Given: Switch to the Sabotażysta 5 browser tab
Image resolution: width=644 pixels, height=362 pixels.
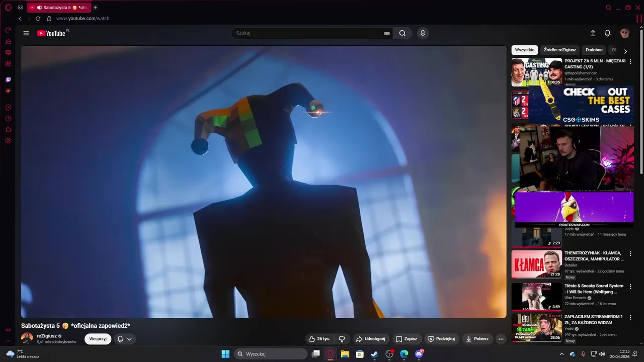Looking at the screenshot, I should tap(59, 8).
